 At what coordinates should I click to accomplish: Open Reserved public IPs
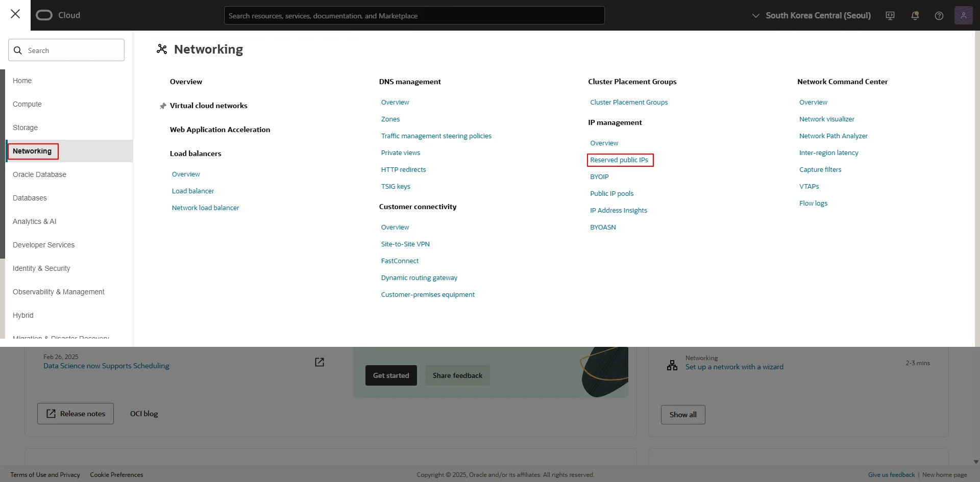(620, 160)
